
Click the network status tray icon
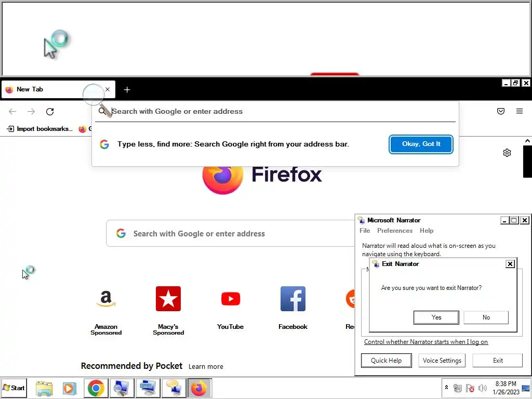tap(457, 388)
